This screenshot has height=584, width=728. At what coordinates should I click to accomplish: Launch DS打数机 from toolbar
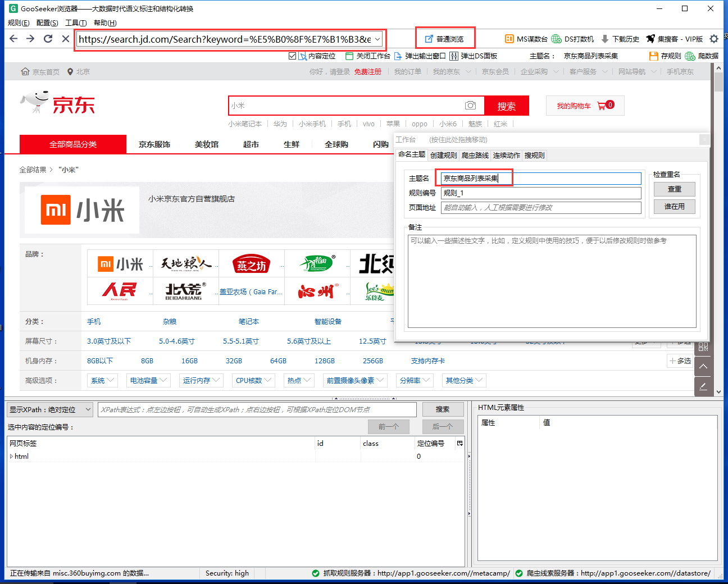pos(572,39)
